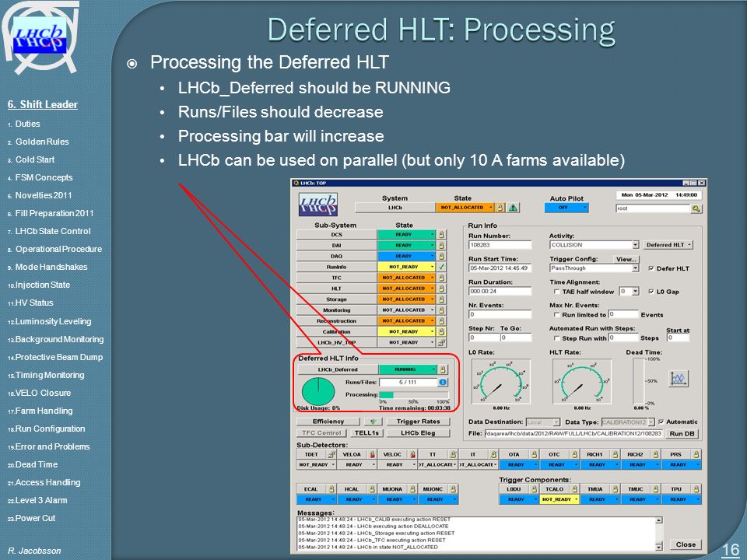Click the Close button in LHCb window
The image size is (747, 560).
(x=686, y=544)
